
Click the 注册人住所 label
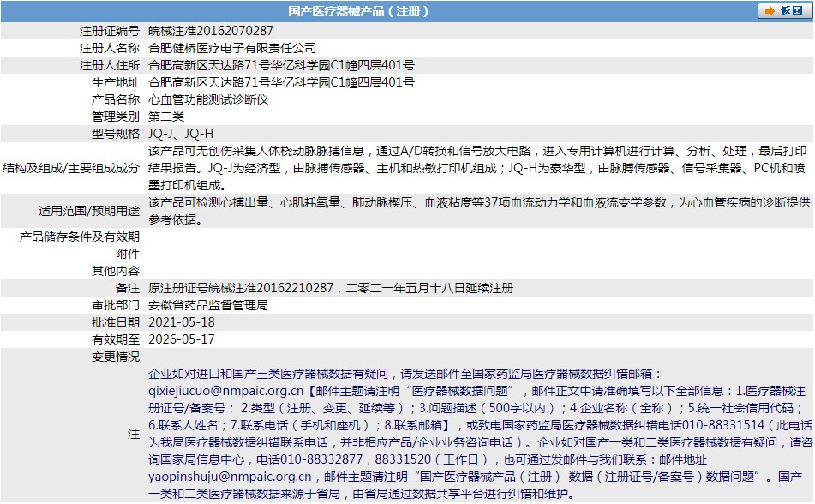pos(109,65)
